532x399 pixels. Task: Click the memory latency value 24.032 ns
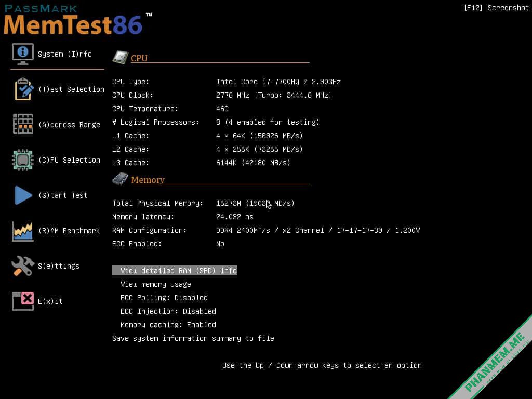[x=235, y=217]
